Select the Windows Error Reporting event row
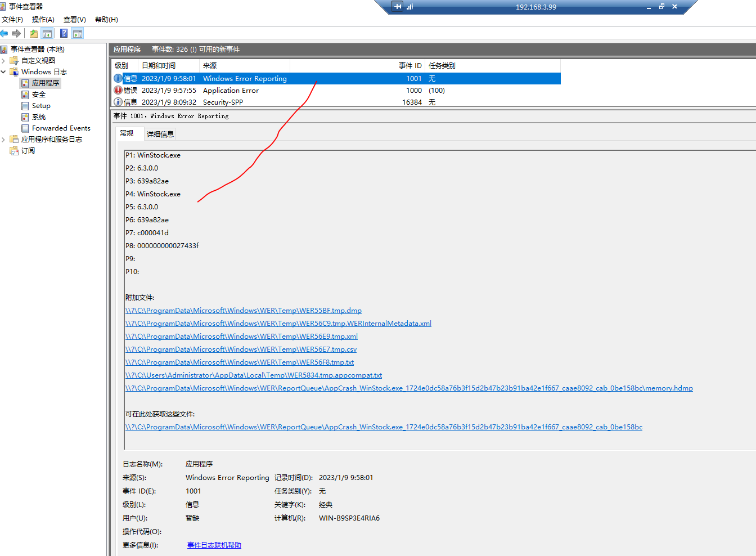This screenshot has width=756, height=556. [x=336, y=78]
